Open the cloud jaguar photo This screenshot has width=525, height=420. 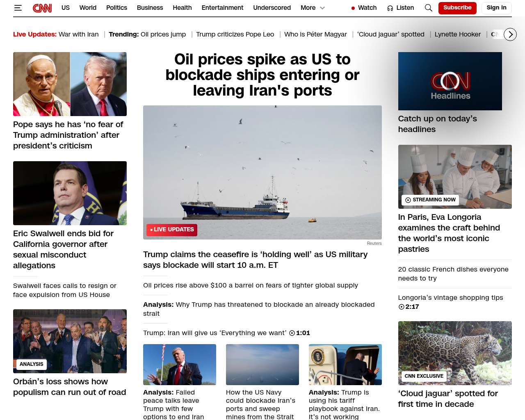[455, 353]
